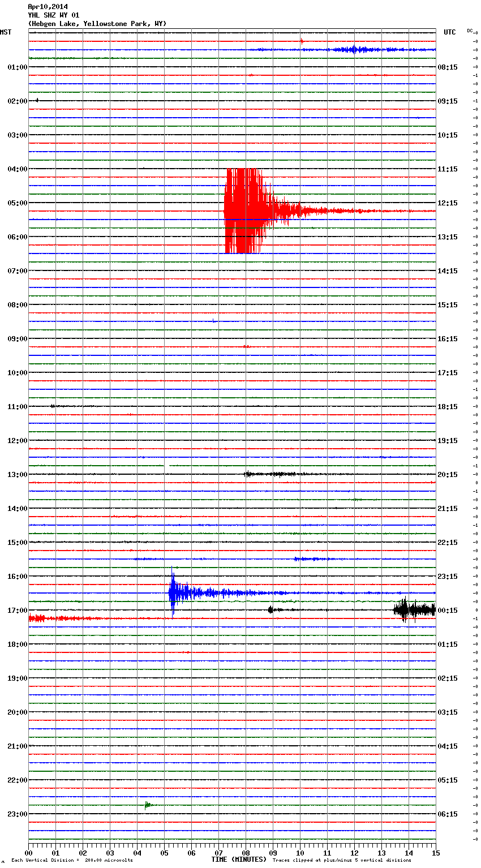The image size is (481, 868).
Task: Click minute 03 on the bottom axis
Action: 110,853
